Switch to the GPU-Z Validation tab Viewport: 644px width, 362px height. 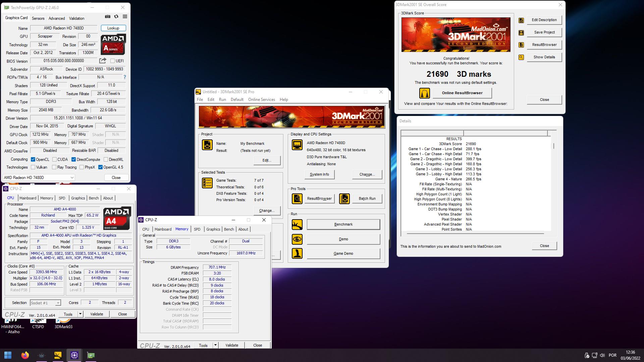click(77, 18)
